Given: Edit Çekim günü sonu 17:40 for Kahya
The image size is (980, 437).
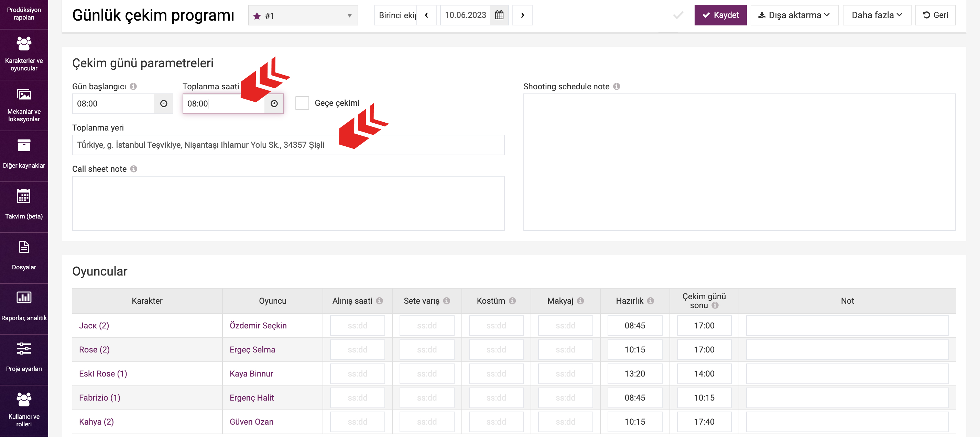Looking at the screenshot, I should 704,422.
